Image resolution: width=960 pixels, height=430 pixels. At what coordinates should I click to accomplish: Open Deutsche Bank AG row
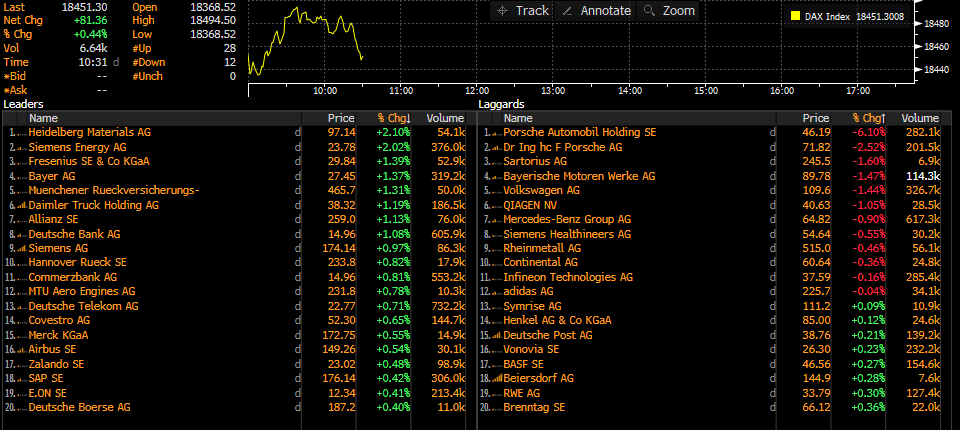click(74, 234)
